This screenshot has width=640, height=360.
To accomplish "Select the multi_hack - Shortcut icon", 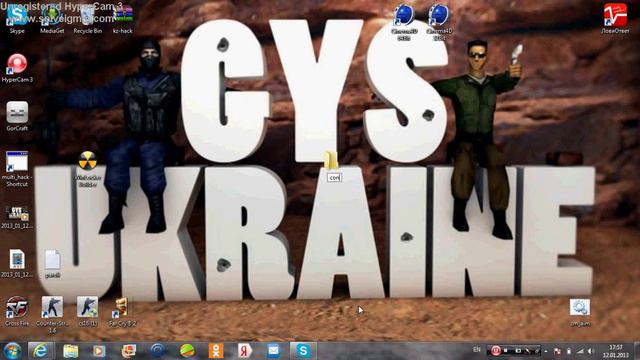I will (17, 169).
